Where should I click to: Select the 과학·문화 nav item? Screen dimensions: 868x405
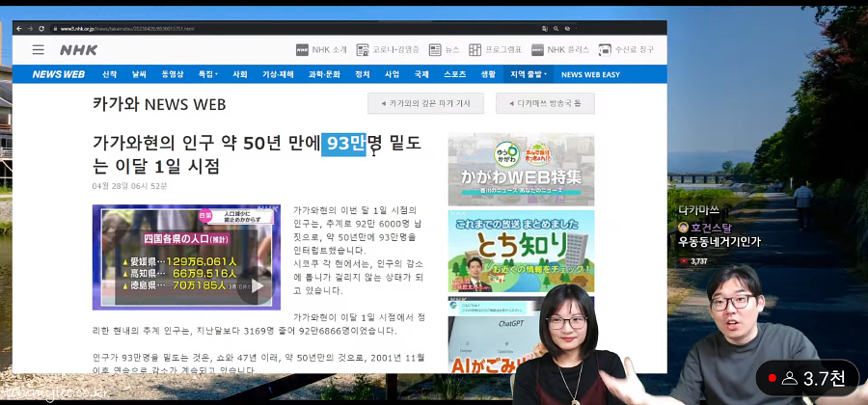pos(324,74)
